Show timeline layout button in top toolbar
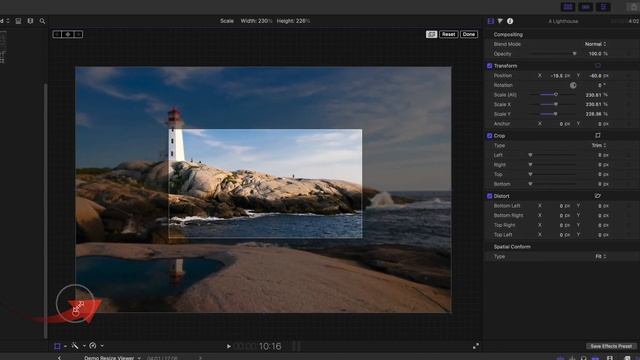The height and width of the screenshot is (360, 640). click(586, 7)
